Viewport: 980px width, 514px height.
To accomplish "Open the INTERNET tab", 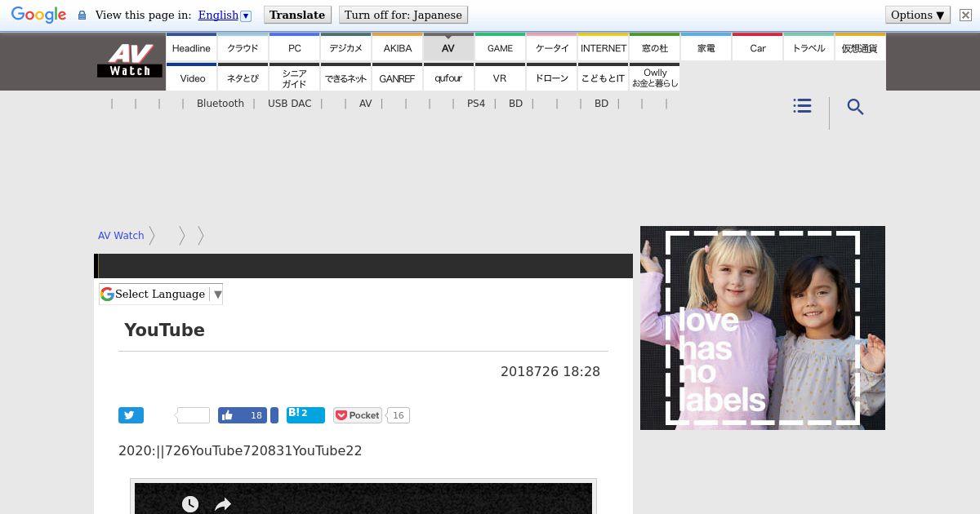I will tap(603, 47).
